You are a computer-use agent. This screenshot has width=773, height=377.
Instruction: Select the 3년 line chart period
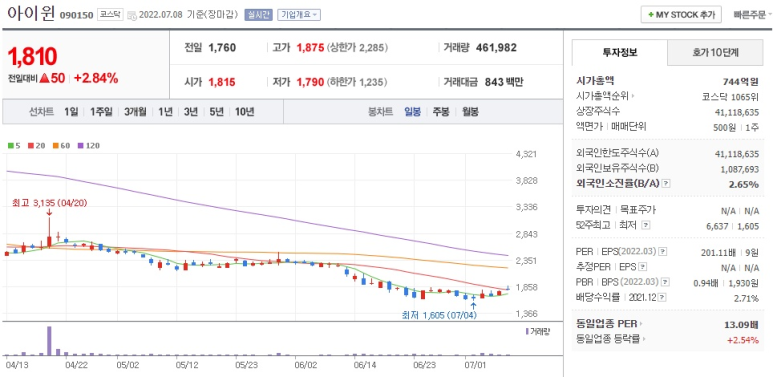point(191,112)
